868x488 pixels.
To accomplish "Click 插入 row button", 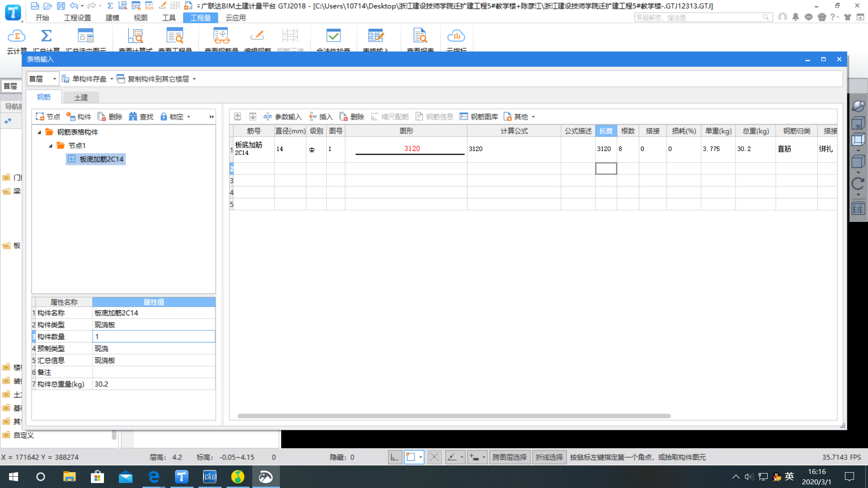I will click(x=321, y=117).
